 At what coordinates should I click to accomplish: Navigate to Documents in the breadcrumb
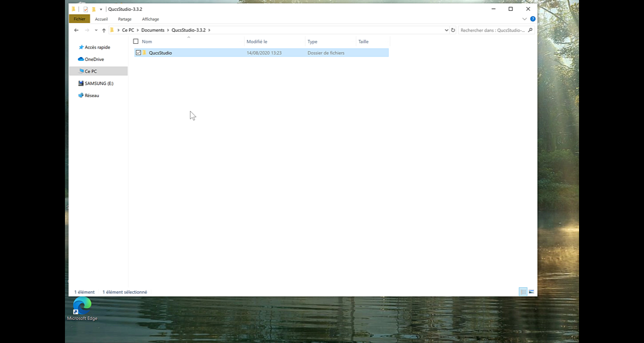153,30
